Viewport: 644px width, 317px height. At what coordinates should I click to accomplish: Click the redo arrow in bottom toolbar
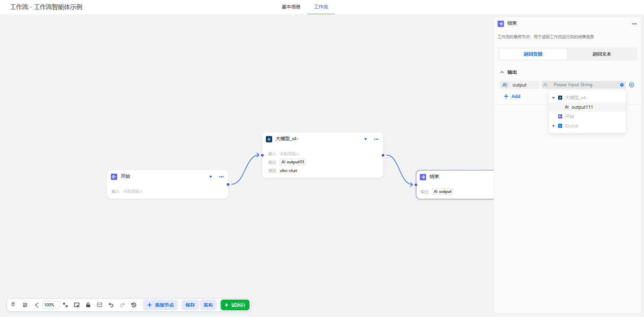click(x=122, y=305)
